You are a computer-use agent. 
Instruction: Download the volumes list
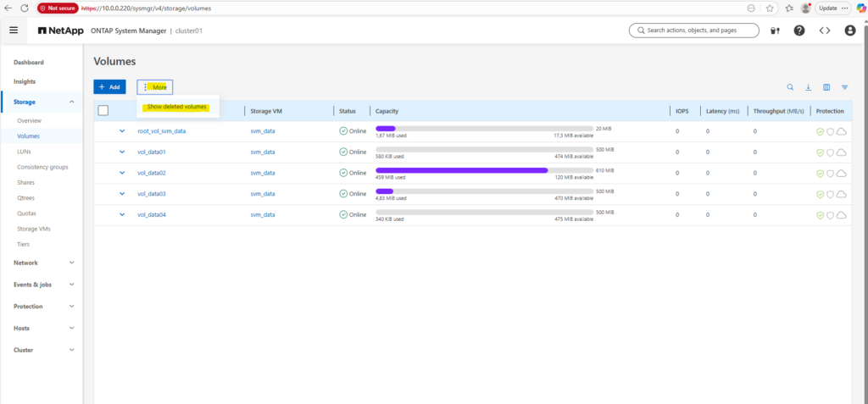808,87
